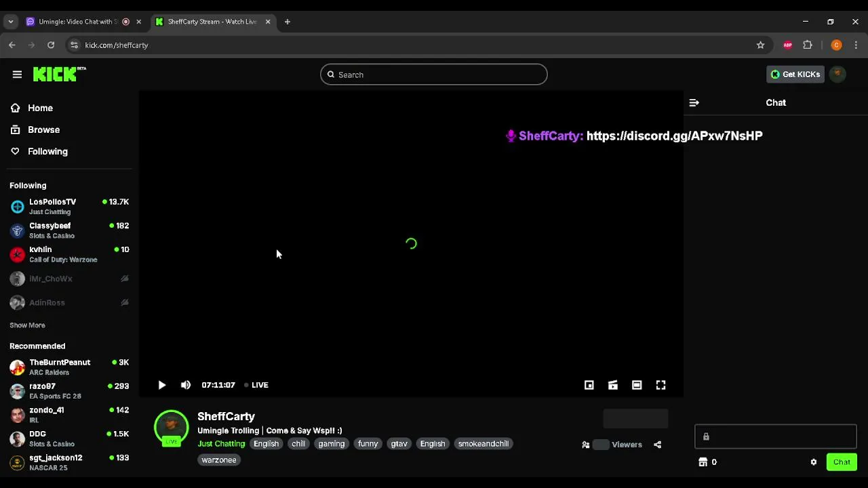Focus the chat message input
The height and width of the screenshot is (488, 868).
click(x=776, y=436)
